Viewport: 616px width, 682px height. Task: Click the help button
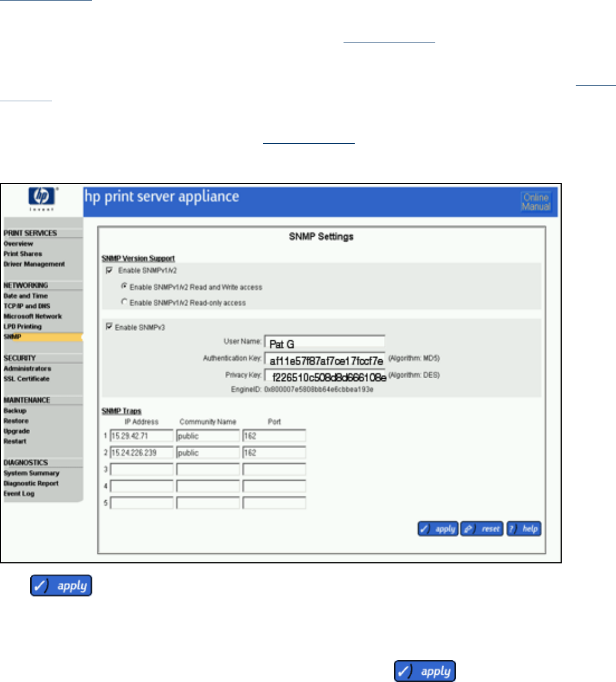pyautogui.click(x=524, y=529)
